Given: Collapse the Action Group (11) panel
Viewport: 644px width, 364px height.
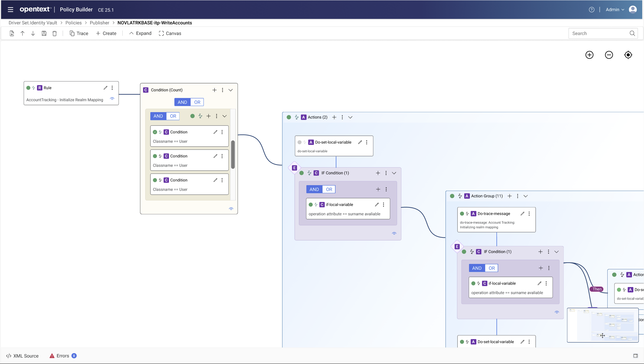Looking at the screenshot, I should click(x=526, y=196).
